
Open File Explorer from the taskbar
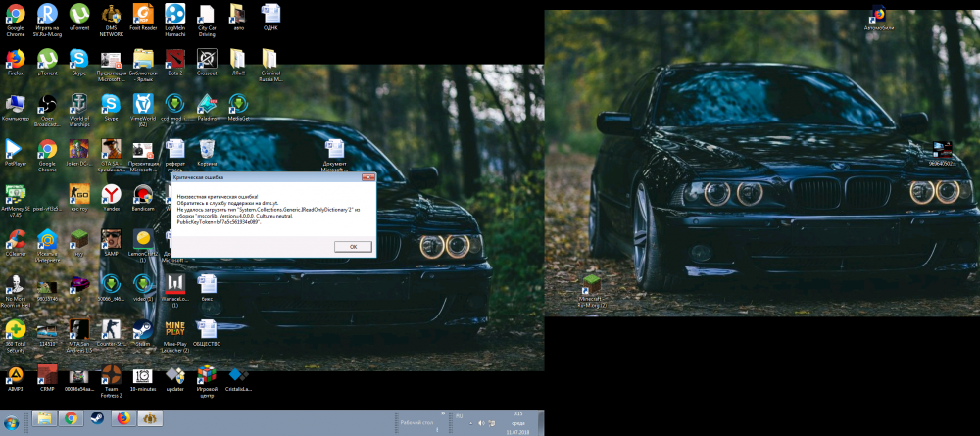44,418
